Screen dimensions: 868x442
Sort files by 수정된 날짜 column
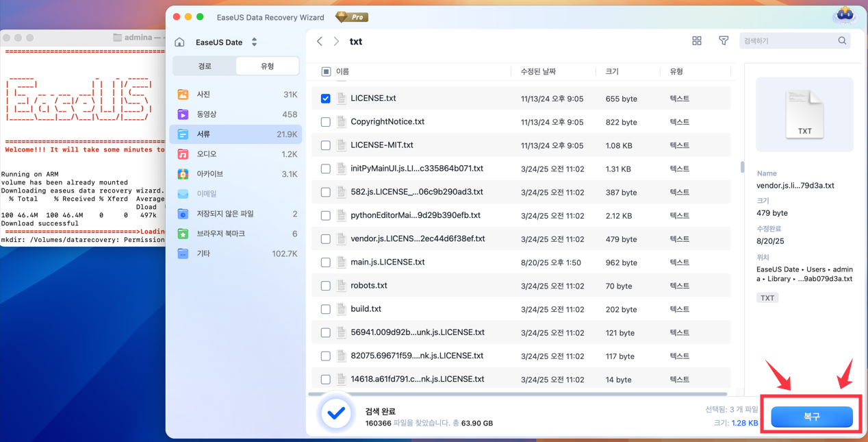pyautogui.click(x=538, y=71)
